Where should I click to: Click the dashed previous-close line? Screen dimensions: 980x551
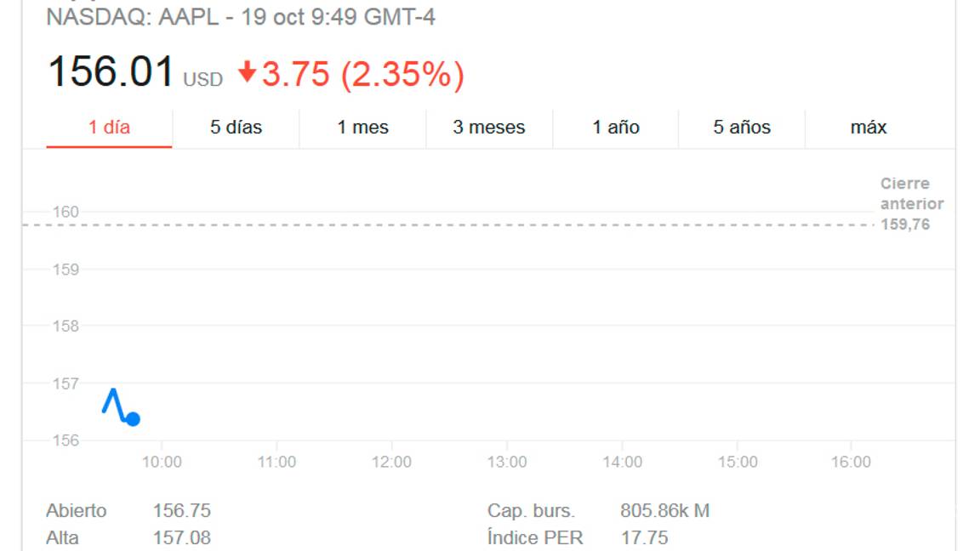tap(468, 225)
